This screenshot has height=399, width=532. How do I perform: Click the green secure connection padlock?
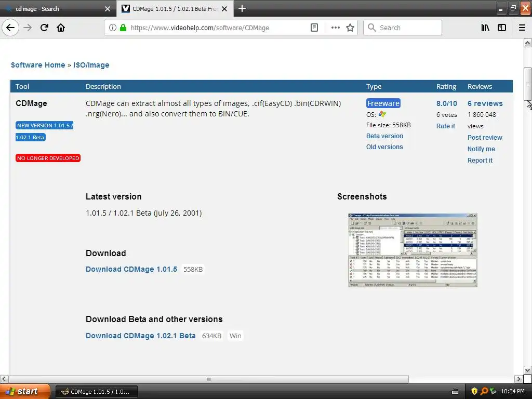(x=123, y=28)
